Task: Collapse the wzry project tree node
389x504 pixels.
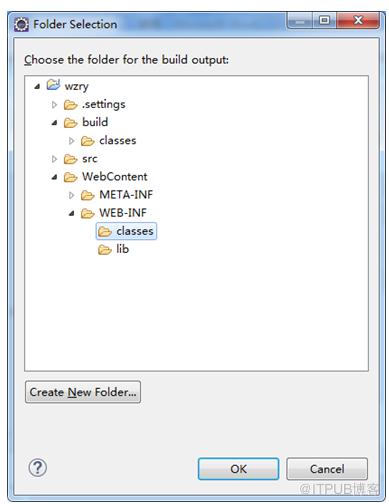Action: (37, 87)
